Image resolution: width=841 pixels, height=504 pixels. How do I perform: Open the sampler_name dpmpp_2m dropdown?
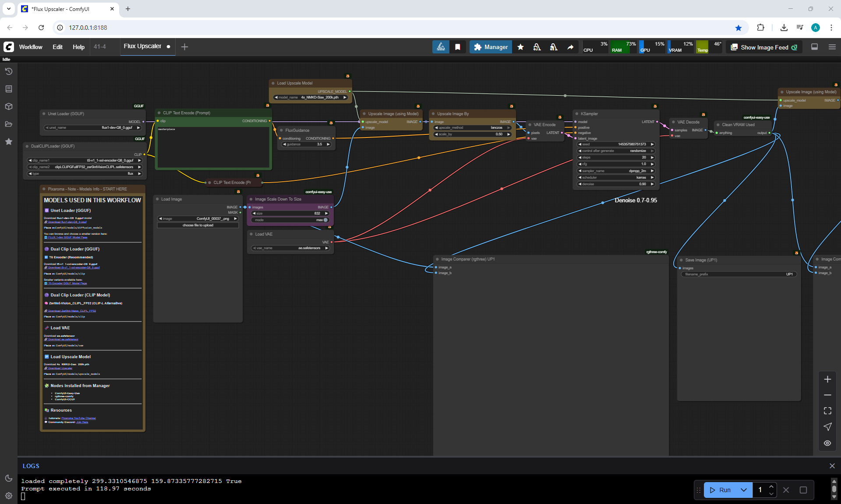point(616,171)
